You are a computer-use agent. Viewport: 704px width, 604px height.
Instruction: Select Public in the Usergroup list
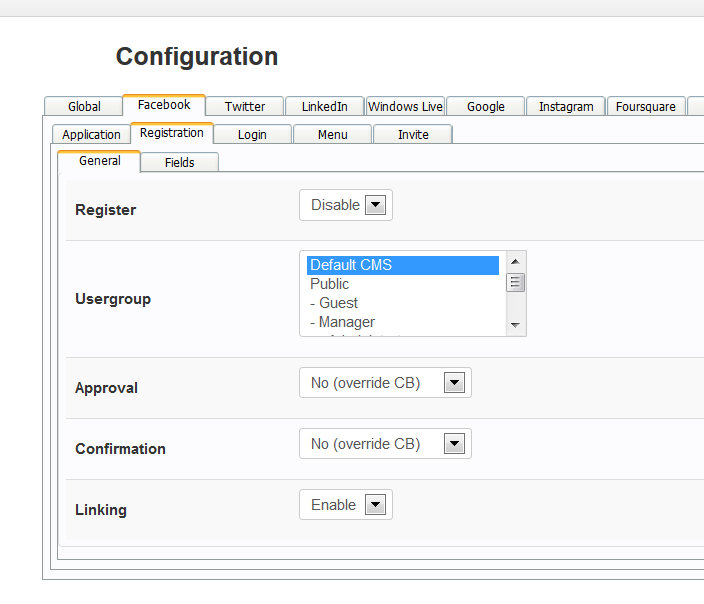403,284
